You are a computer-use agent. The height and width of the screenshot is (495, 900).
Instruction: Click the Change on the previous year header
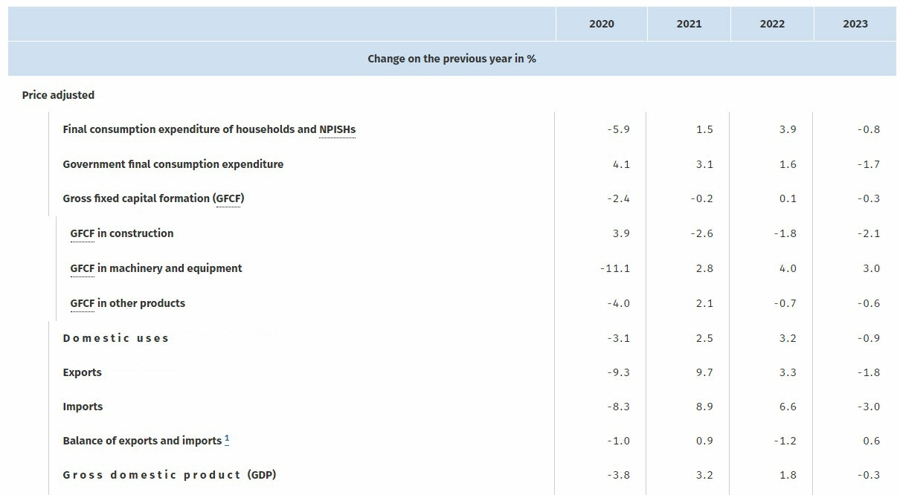point(452,59)
